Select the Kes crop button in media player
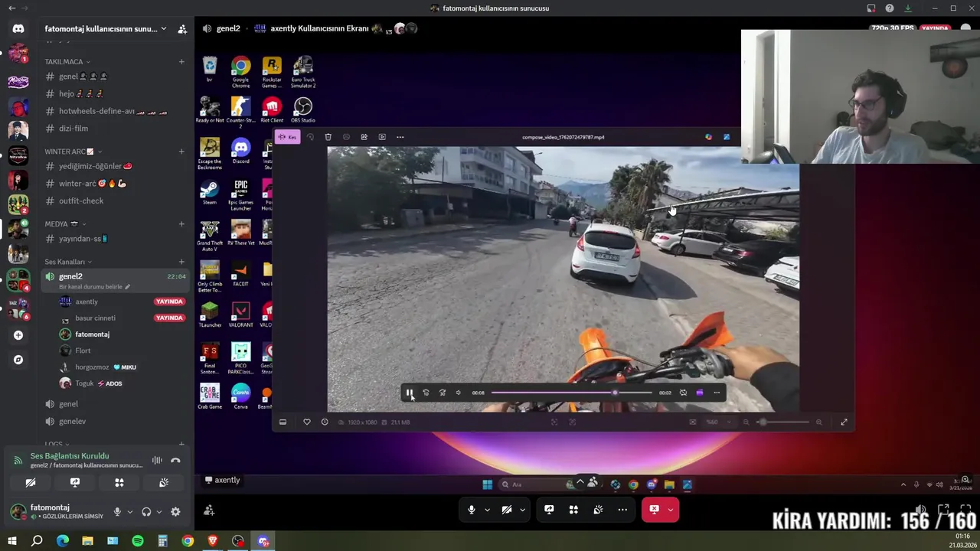Image resolution: width=980 pixels, height=551 pixels. [x=287, y=137]
